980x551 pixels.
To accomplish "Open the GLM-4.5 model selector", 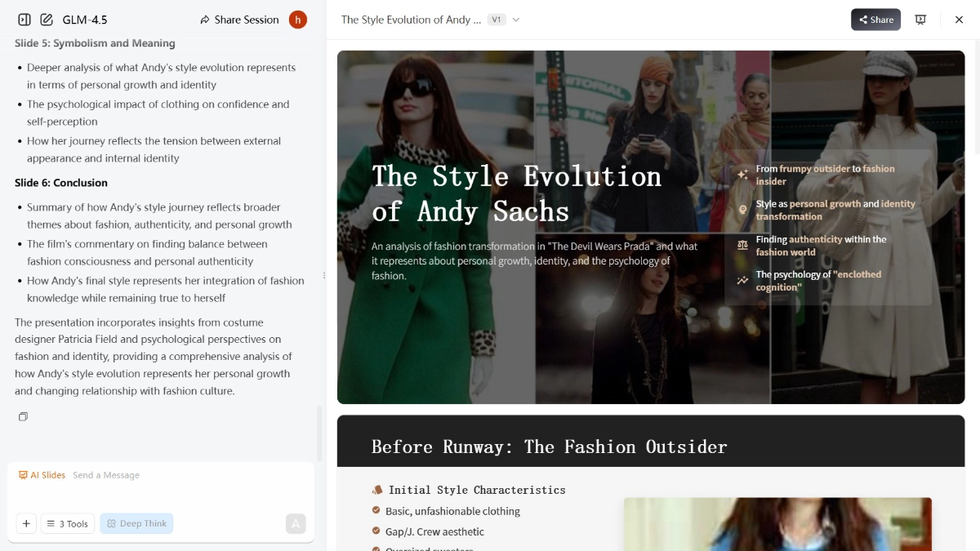I will point(85,20).
